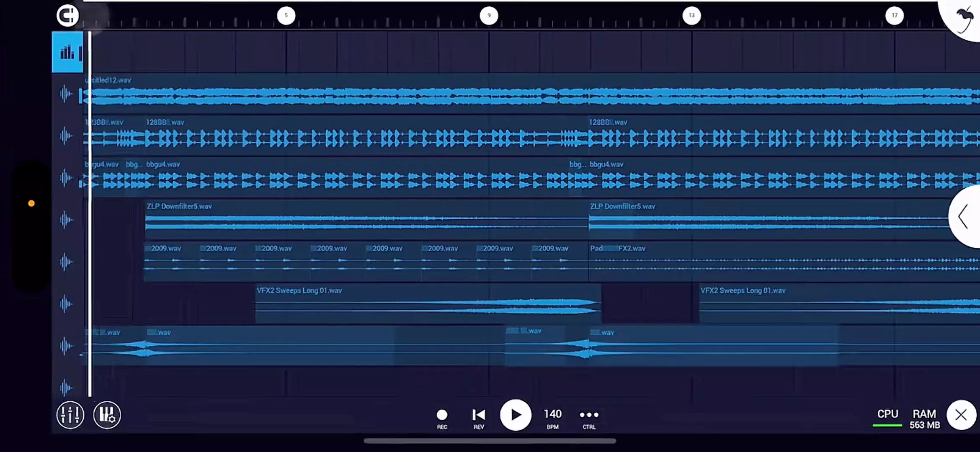The width and height of the screenshot is (980, 452).
Task: Open the piano keyboard settings icon
Action: pos(107,415)
